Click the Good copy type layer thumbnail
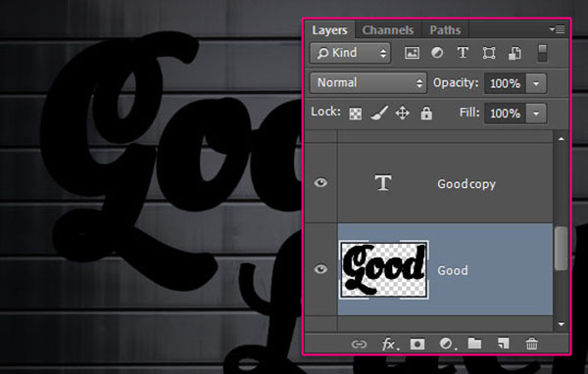Viewport: 588px width, 374px height. pyautogui.click(x=383, y=183)
